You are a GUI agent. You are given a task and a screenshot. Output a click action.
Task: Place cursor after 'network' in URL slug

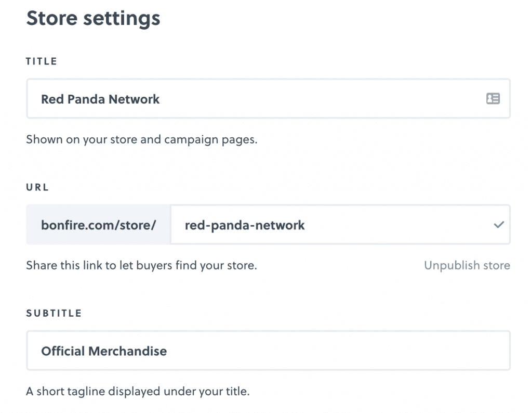pos(305,225)
